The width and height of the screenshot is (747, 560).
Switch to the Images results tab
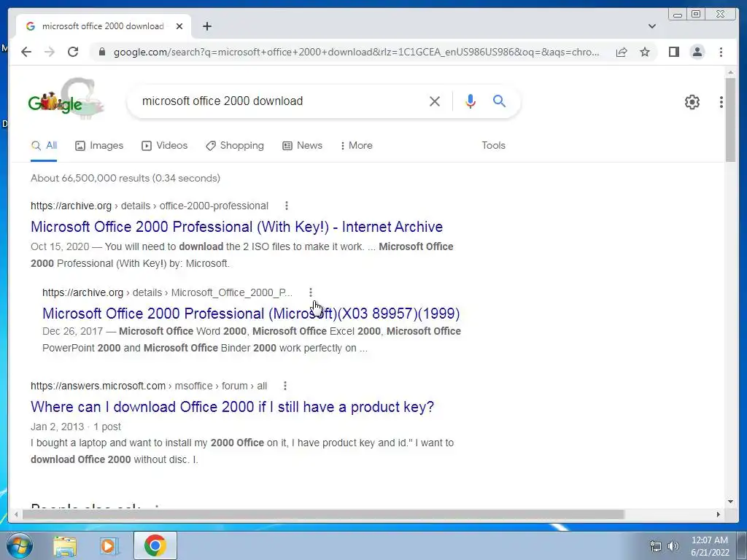[x=99, y=146]
